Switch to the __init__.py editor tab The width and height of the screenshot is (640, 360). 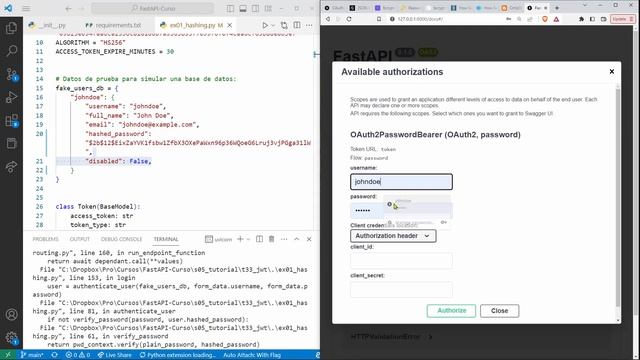pos(47,25)
